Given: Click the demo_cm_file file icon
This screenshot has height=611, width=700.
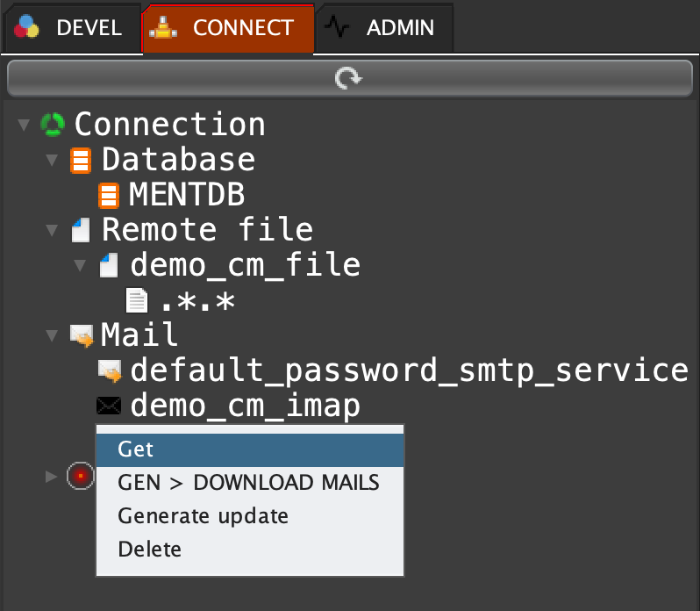Looking at the screenshot, I should click(x=109, y=265).
